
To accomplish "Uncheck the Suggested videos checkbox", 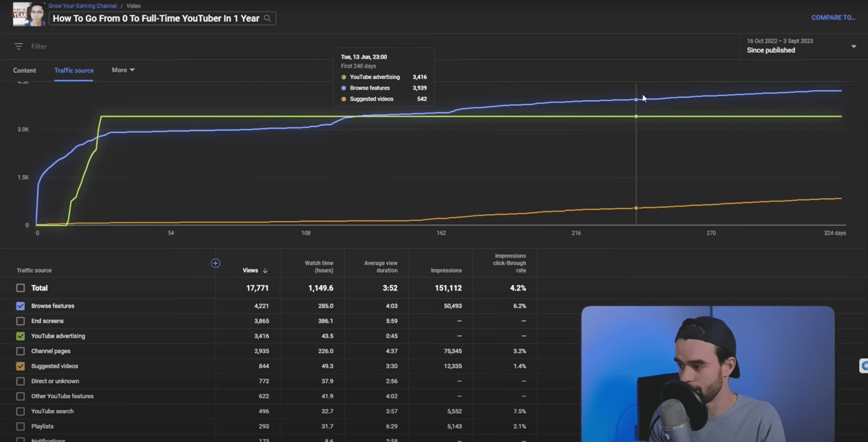I will [x=20, y=366].
